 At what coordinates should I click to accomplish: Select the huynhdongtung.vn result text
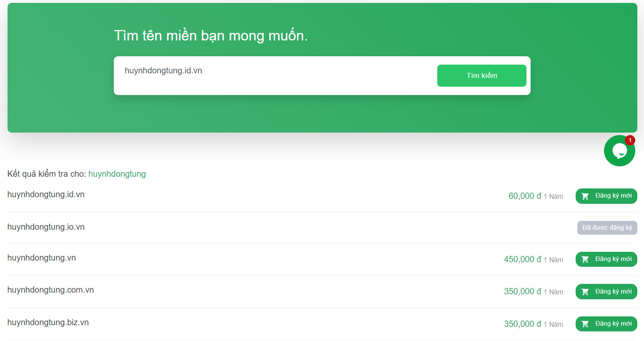point(42,258)
